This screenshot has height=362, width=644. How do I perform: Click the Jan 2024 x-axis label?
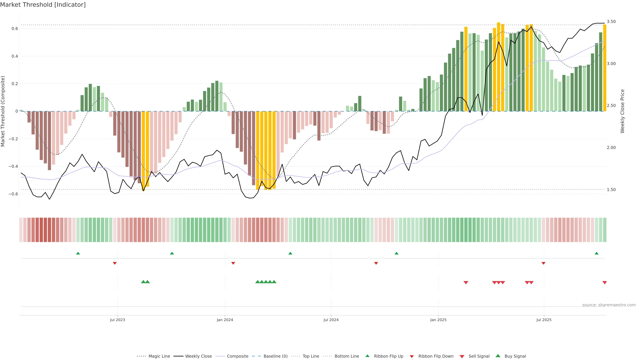pos(225,320)
